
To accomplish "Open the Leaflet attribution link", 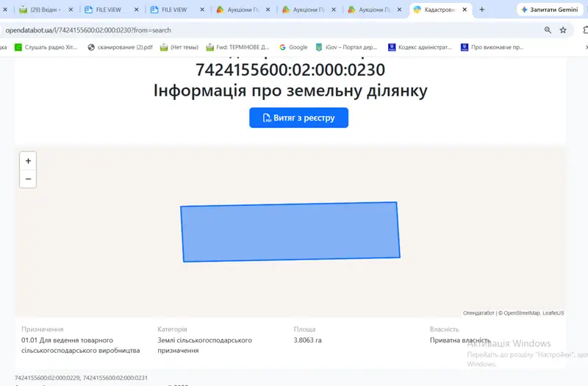I will (x=553, y=313).
